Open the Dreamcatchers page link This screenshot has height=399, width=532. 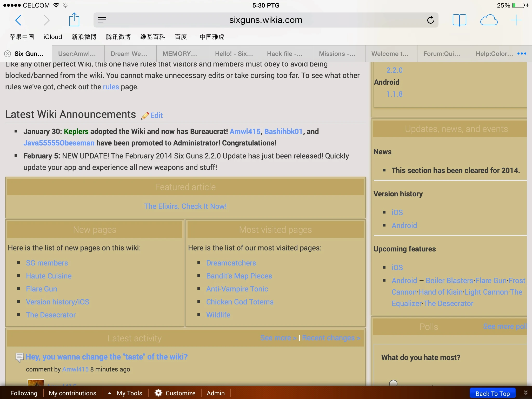point(231,263)
